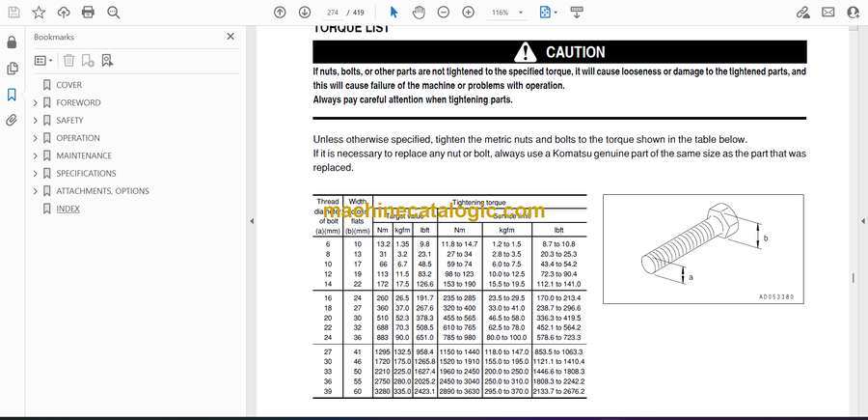Screen dimensions: 868x420
Task: Open the SPECIFICATIONS bookmark
Action: [86, 174]
